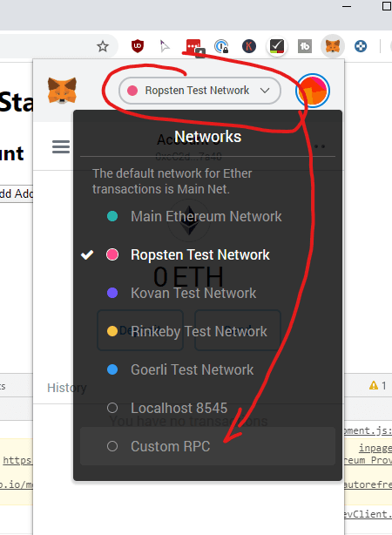Click the 'Networks' heading text
The width and height of the screenshot is (392, 535).
coord(208,137)
